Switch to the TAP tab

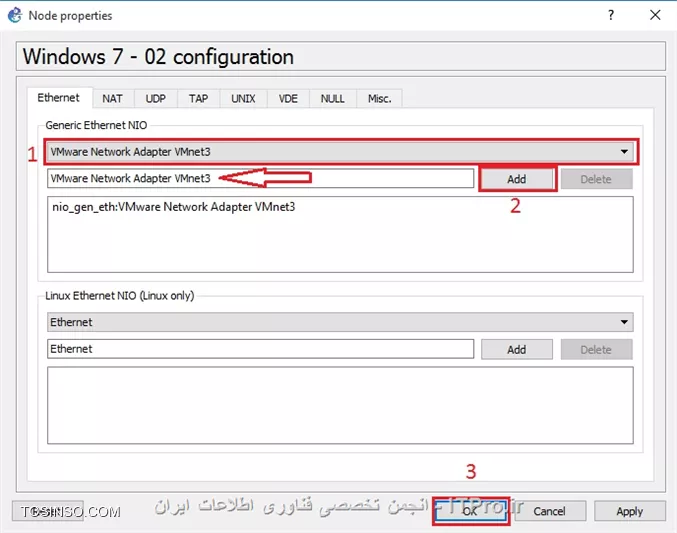click(x=199, y=99)
